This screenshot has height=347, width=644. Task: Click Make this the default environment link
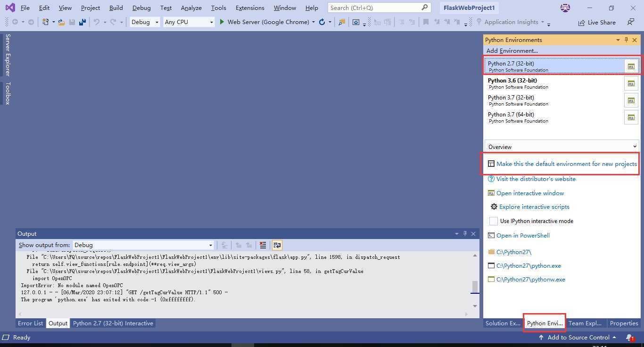tap(566, 164)
